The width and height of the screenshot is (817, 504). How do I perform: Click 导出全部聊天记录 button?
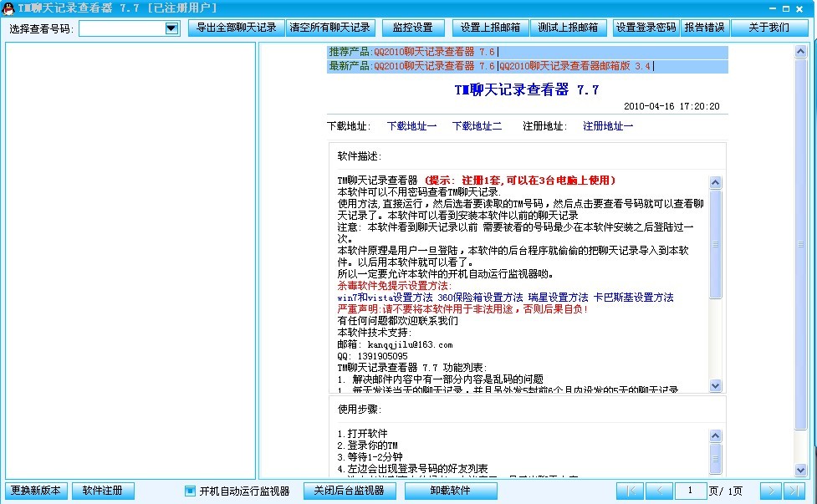[236, 28]
